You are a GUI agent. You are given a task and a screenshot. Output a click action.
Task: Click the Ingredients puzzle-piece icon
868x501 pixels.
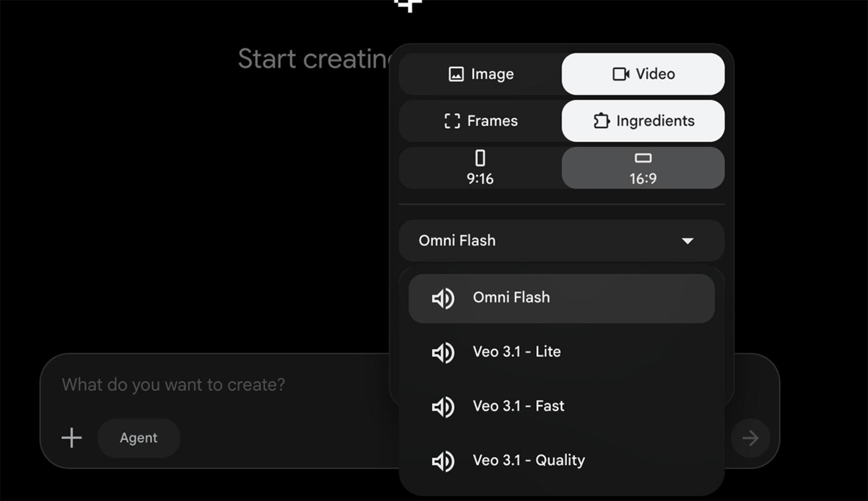click(x=601, y=121)
